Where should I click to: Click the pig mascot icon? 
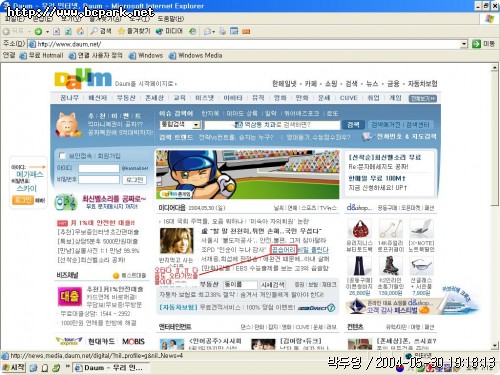tap(68, 125)
